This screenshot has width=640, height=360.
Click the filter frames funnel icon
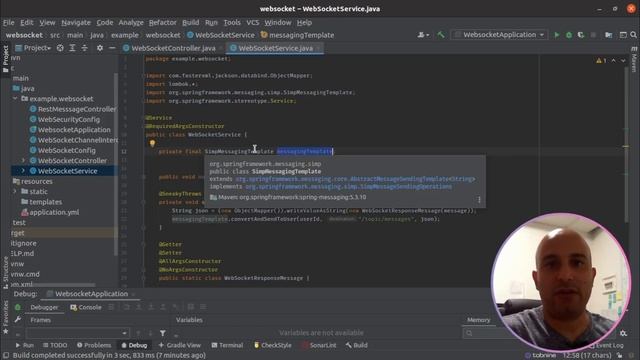(x=163, y=333)
